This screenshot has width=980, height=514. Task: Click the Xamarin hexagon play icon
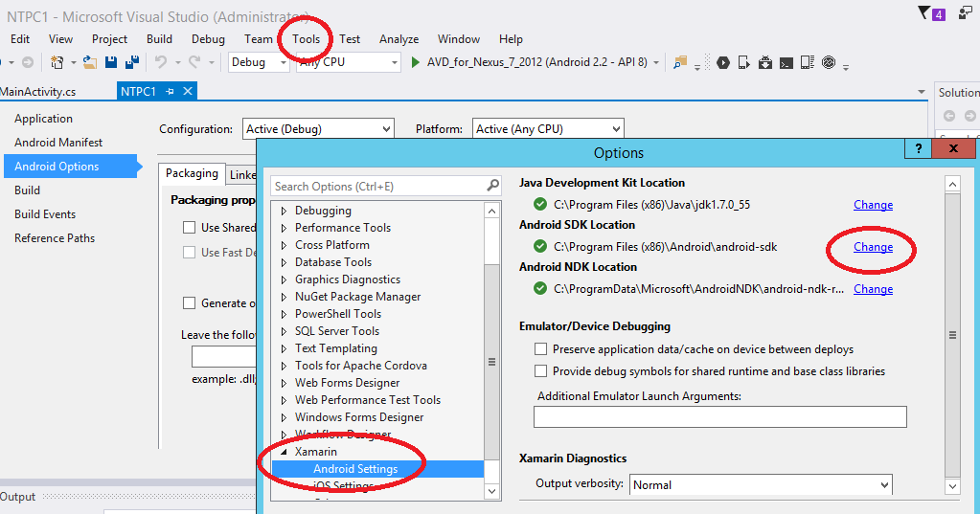pyautogui.click(x=723, y=62)
